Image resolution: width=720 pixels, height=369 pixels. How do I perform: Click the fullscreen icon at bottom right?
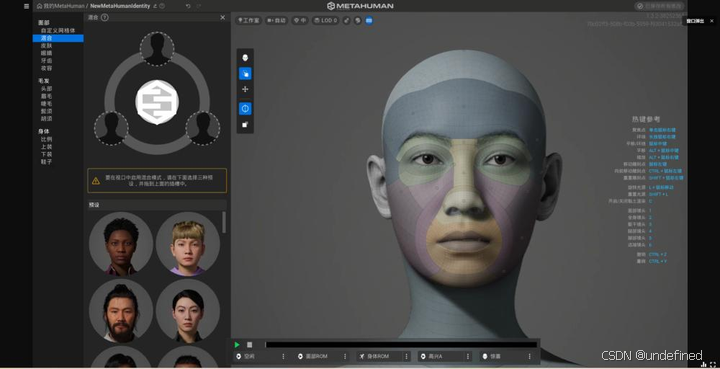713,364
